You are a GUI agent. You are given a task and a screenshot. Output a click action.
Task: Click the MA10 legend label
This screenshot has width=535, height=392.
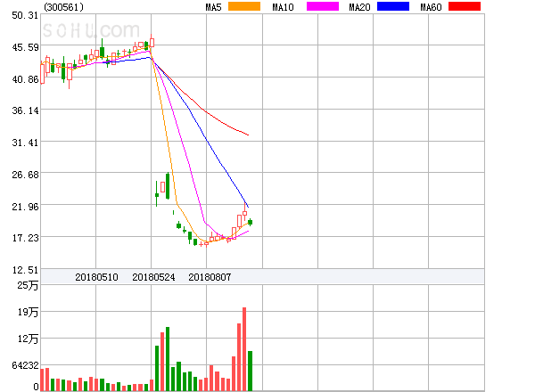[x=283, y=7]
